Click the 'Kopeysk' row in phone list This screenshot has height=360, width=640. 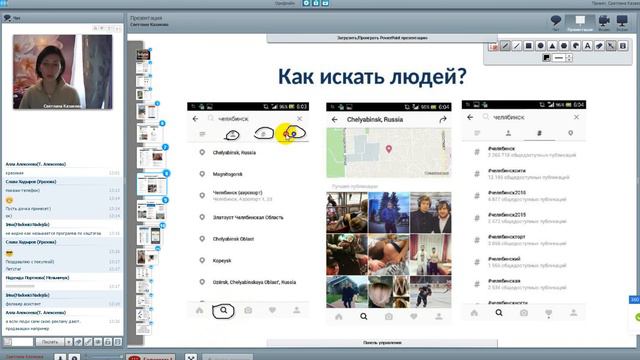(248, 260)
